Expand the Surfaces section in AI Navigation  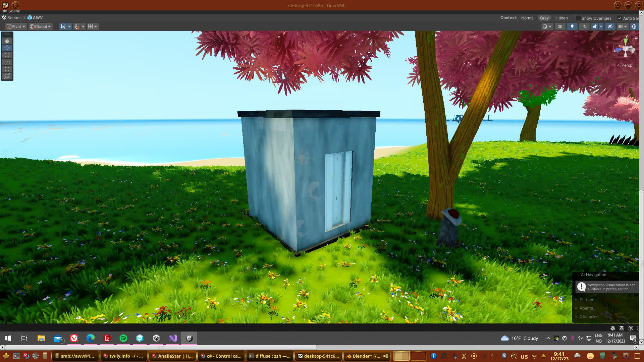coord(588,300)
